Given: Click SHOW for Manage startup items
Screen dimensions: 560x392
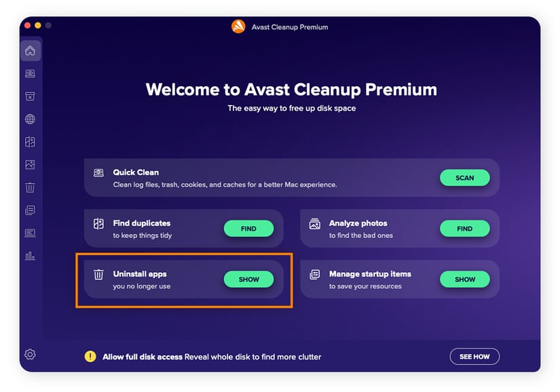Looking at the screenshot, I should [464, 279].
